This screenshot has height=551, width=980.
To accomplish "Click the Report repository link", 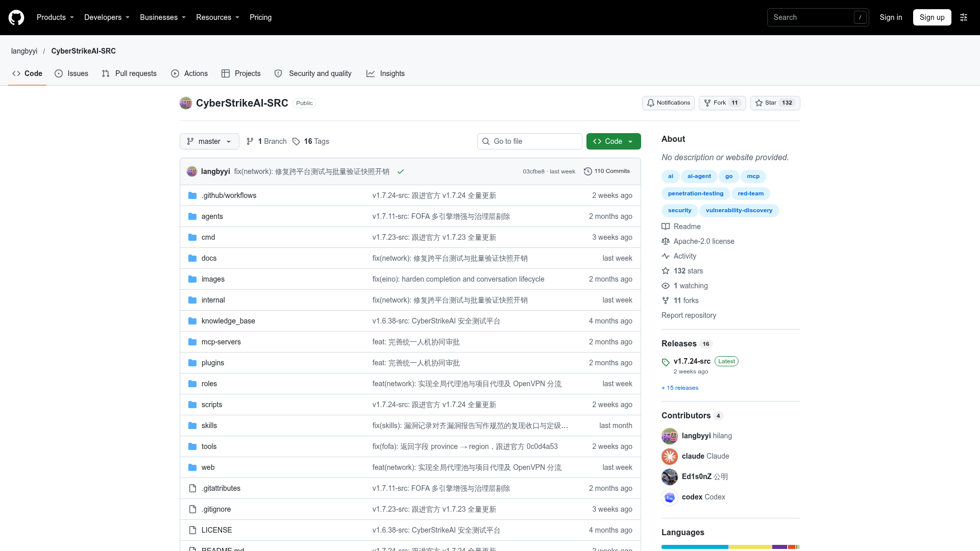I will click(689, 315).
